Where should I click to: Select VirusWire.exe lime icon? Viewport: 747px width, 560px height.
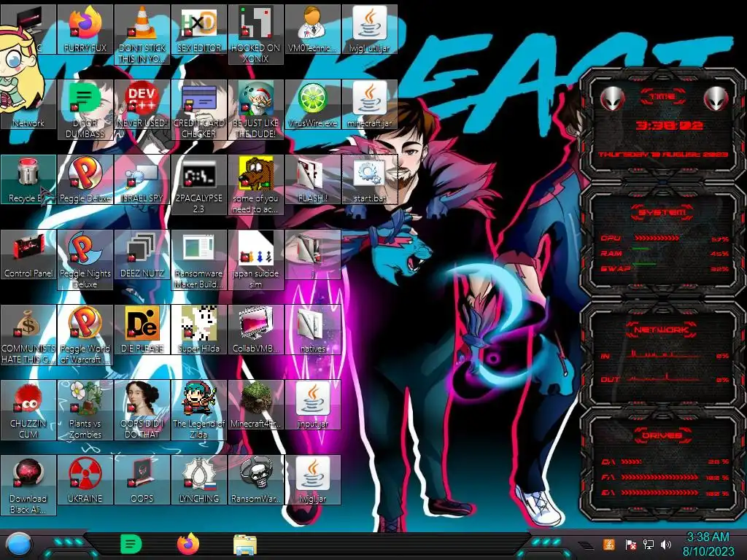312,105
